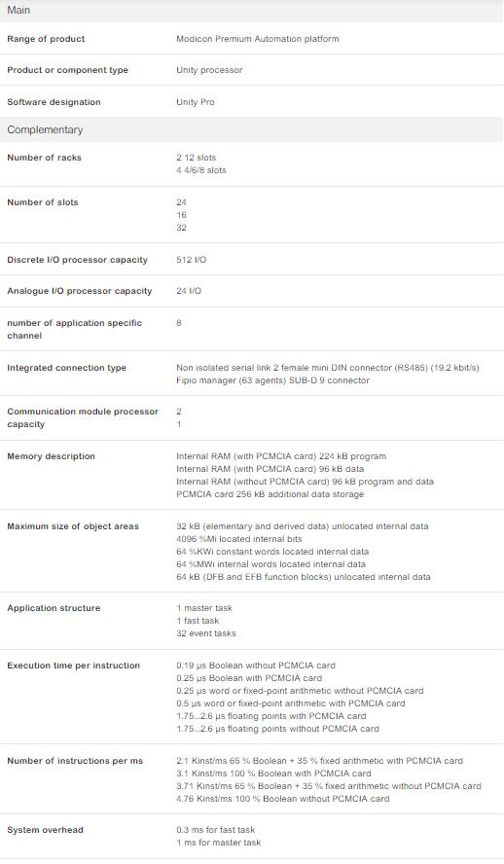The height and width of the screenshot is (864, 504).
Task: Select the Number of slots label
Action: (x=43, y=202)
